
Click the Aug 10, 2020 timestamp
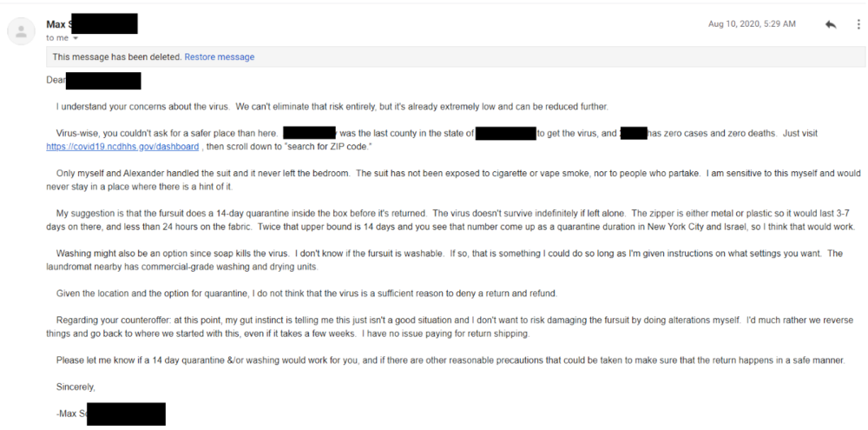coord(752,23)
